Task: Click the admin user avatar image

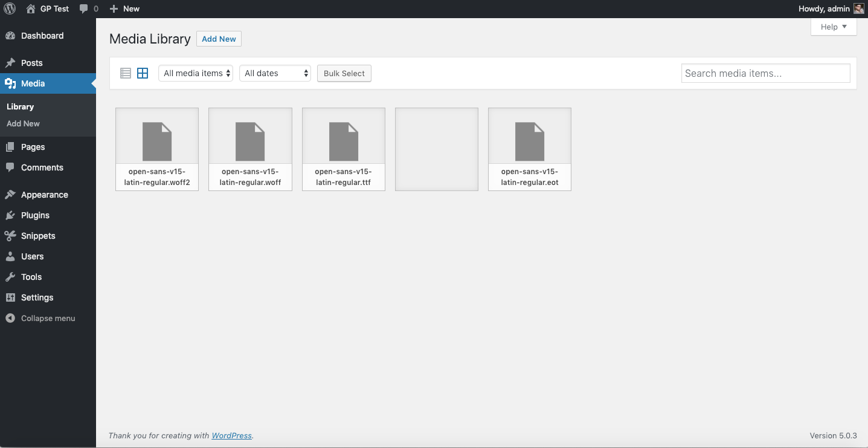Action: tap(858, 8)
